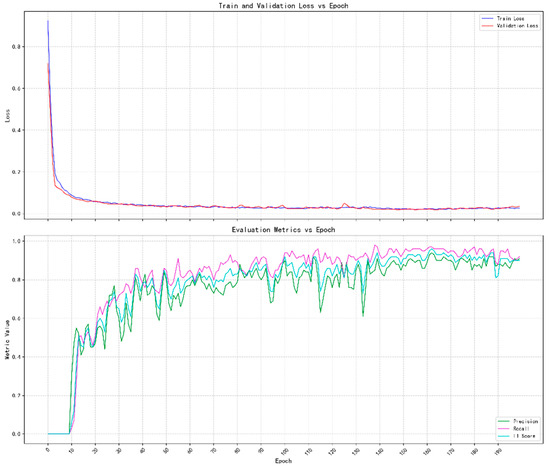Click the 190 tick on the epoch axis
The image size is (550, 467).
click(498, 451)
